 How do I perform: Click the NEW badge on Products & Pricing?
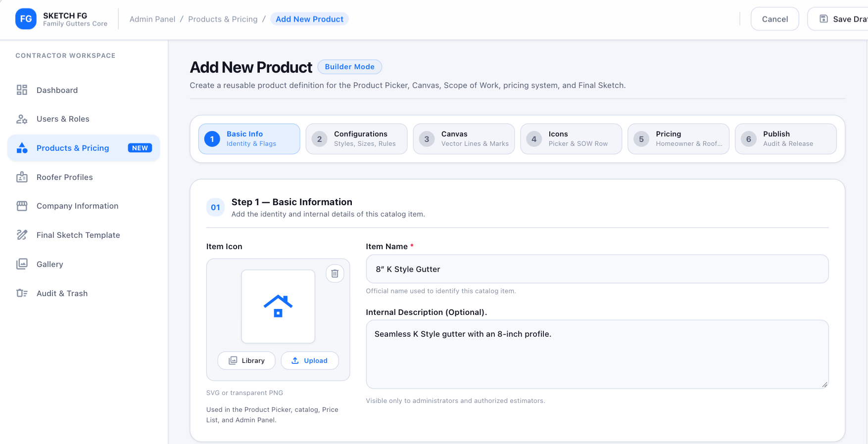140,148
